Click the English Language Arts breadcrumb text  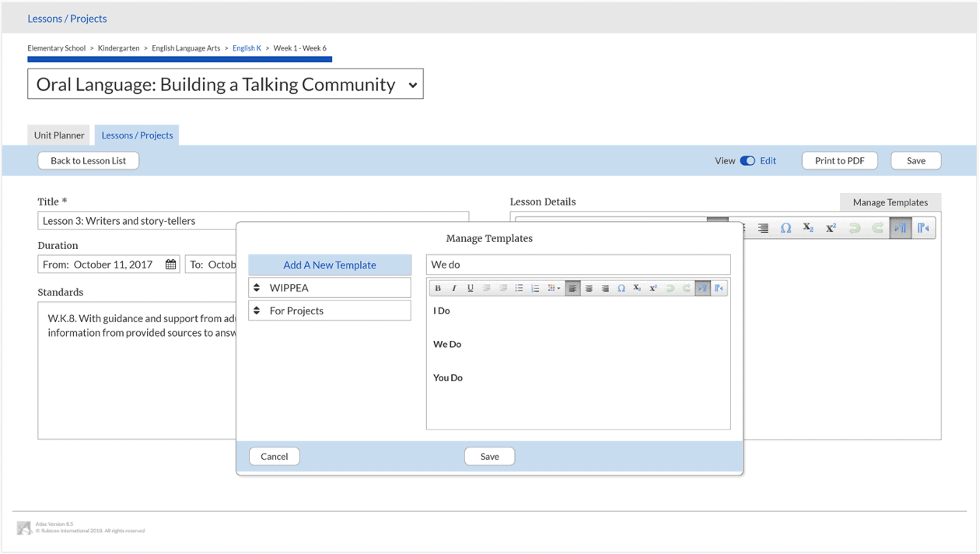pos(186,48)
